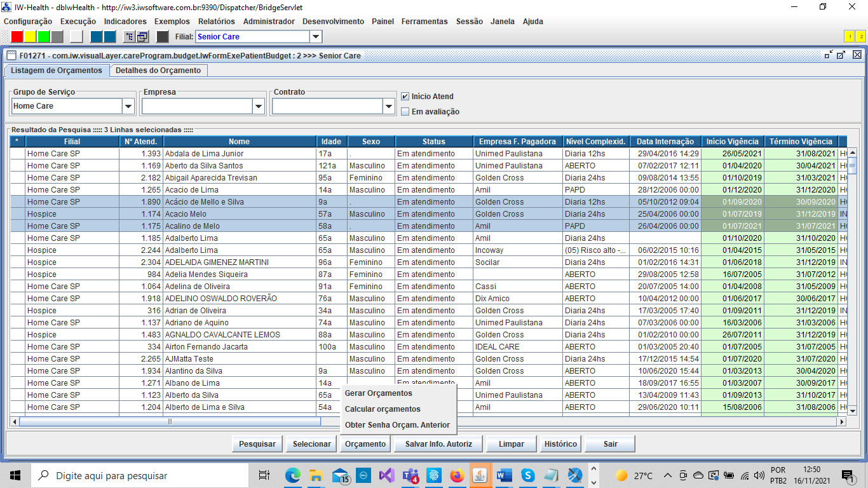Choose Gerar Orçamentos from the popup menu

378,393
